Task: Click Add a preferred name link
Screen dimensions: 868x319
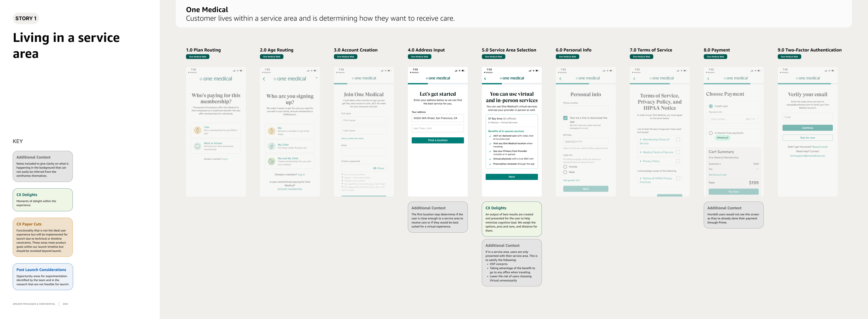Action: tap(352, 138)
